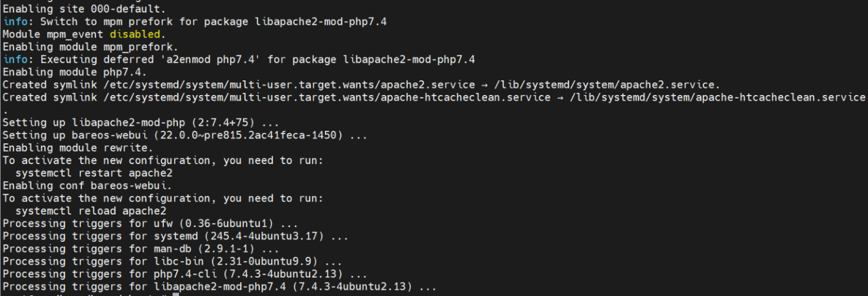The width and height of the screenshot is (868, 296).
Task: Click the "Processing triggers for libc-bin" line
Action: point(172,261)
